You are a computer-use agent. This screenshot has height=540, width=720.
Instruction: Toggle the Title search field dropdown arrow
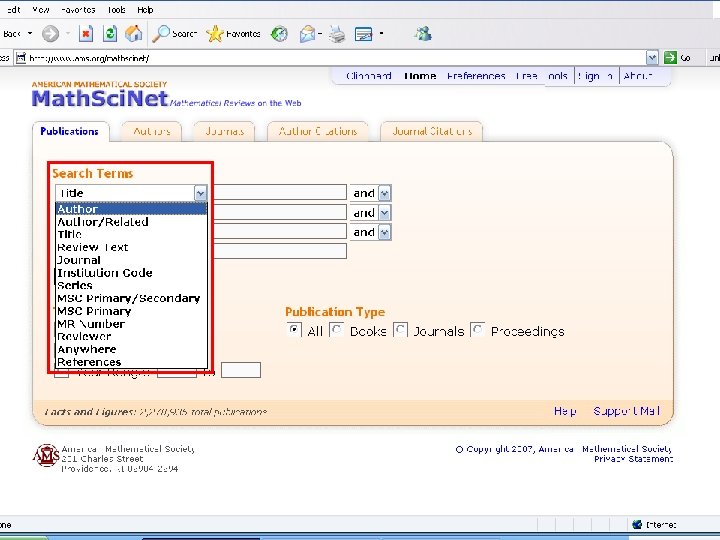pos(201,193)
